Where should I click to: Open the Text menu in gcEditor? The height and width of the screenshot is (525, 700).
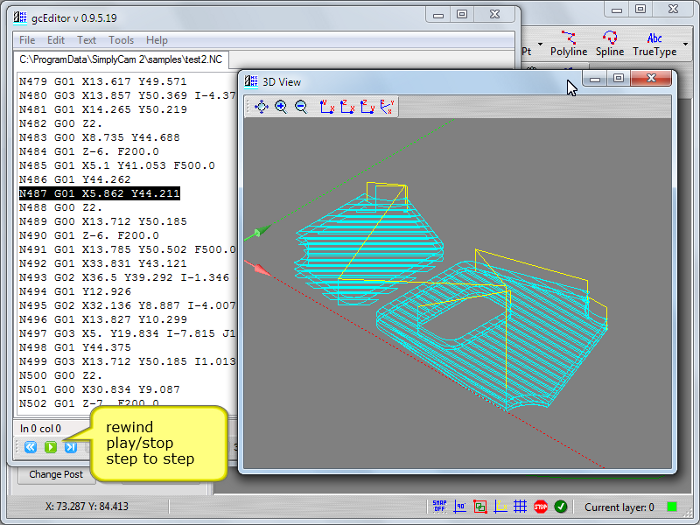(x=87, y=40)
